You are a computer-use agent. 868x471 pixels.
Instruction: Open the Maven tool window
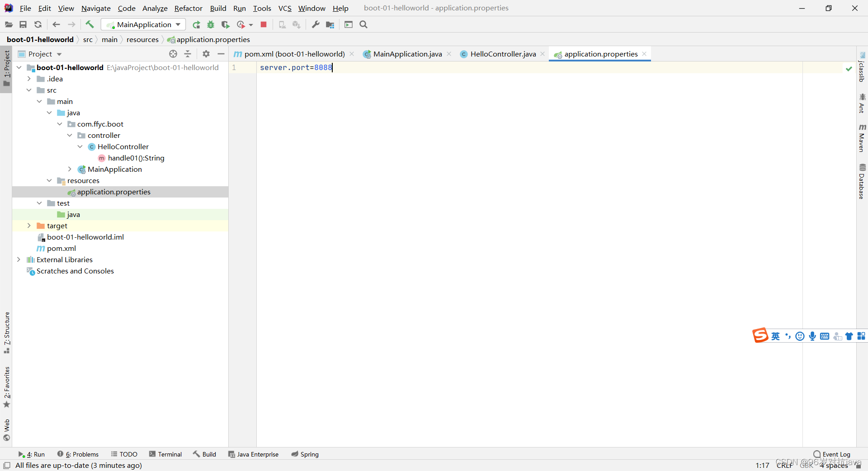pyautogui.click(x=862, y=138)
